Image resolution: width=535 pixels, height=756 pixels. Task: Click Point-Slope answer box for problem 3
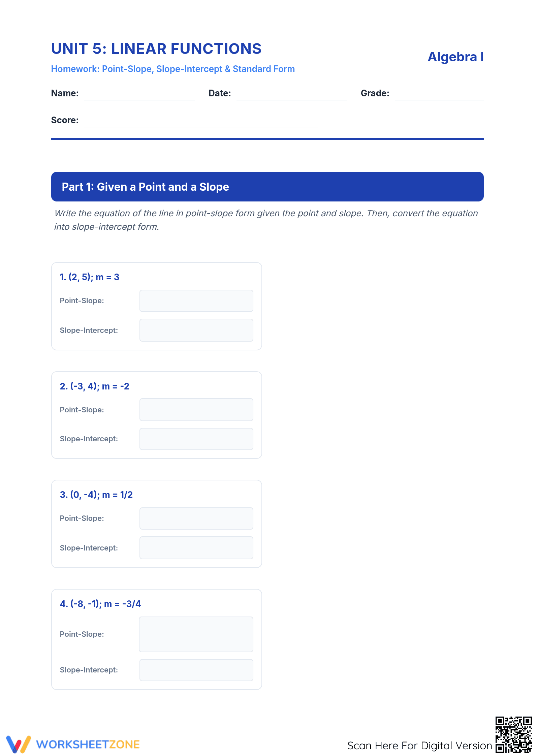click(x=196, y=518)
